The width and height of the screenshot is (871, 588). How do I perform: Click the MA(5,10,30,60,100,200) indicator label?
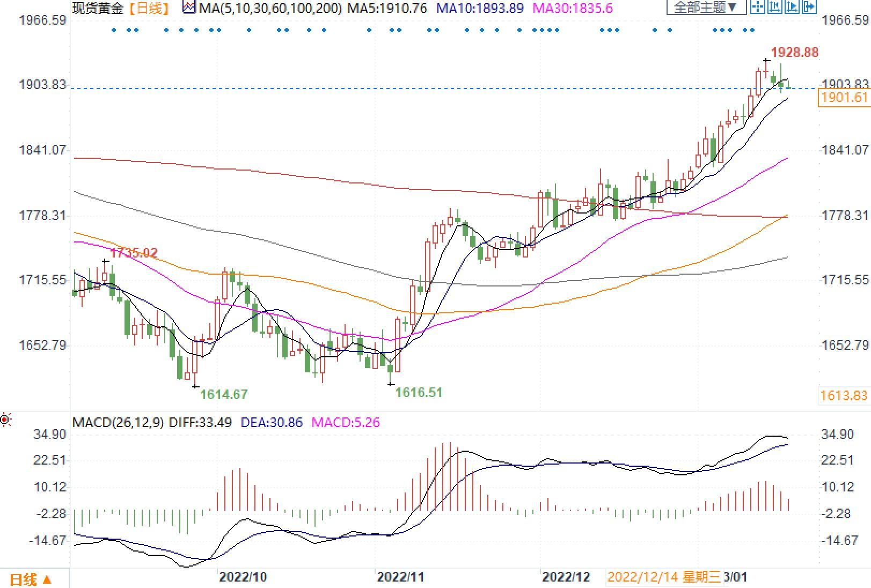(270, 8)
